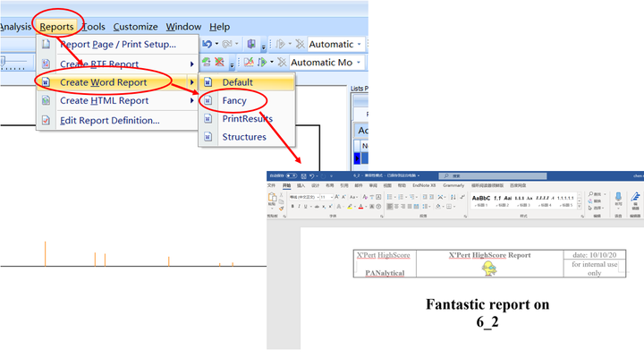Toggle strikethrough formatting in Word
Viewport: 644px width, 358px height.
pyautogui.click(x=317, y=207)
